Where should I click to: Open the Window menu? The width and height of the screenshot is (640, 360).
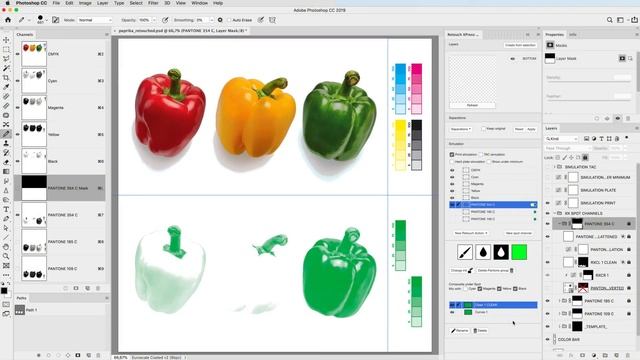click(200, 3)
